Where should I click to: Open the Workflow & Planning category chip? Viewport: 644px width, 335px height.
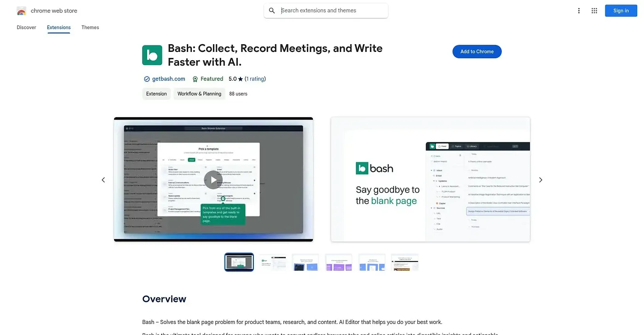[x=199, y=94]
